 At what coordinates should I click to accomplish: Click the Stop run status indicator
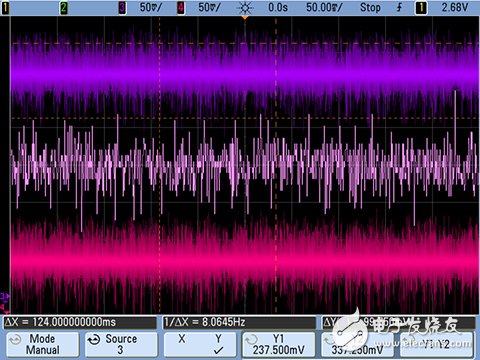click(x=370, y=7)
